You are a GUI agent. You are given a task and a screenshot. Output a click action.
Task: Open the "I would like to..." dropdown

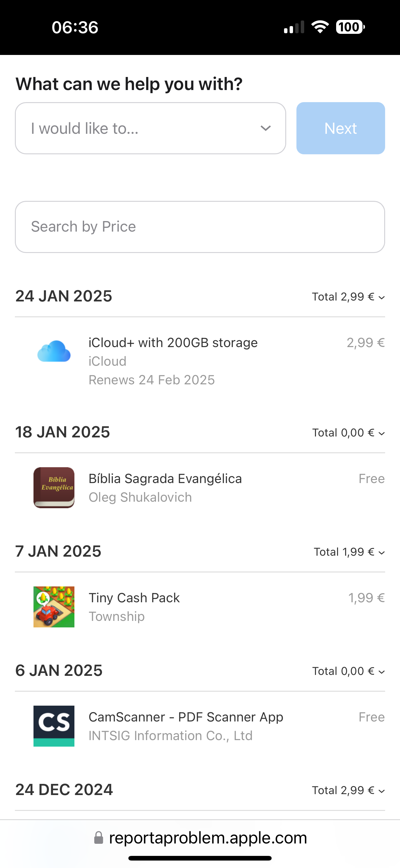pyautogui.click(x=150, y=129)
